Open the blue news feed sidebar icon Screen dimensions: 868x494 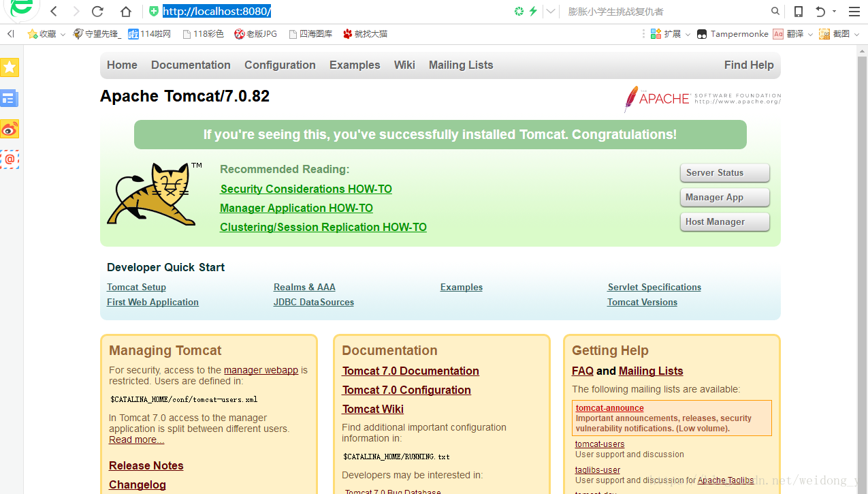coord(9,98)
